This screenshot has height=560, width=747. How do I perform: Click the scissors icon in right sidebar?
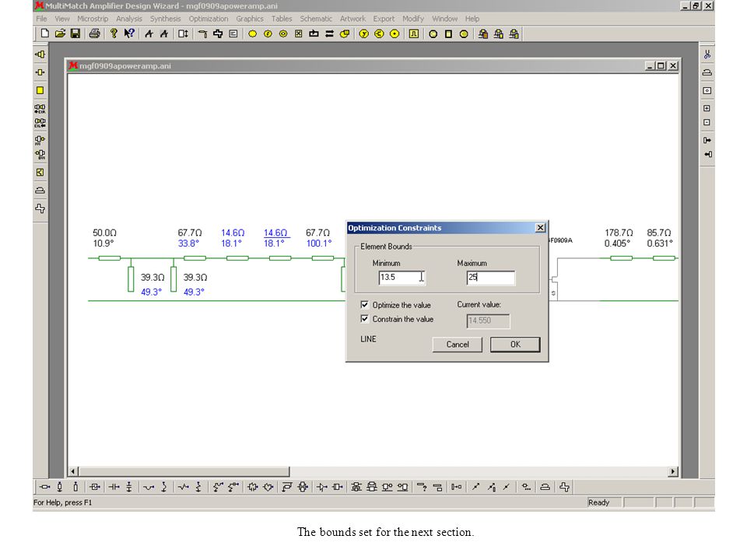tap(707, 54)
